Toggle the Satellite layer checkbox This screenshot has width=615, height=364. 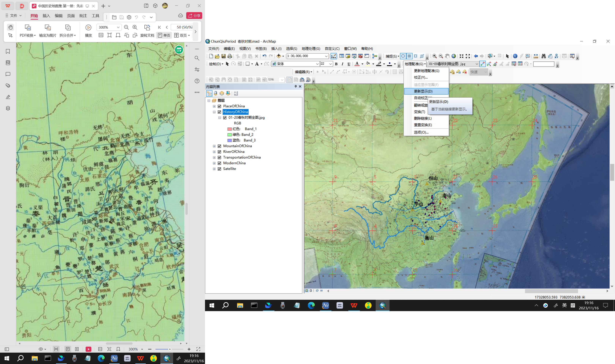click(219, 169)
